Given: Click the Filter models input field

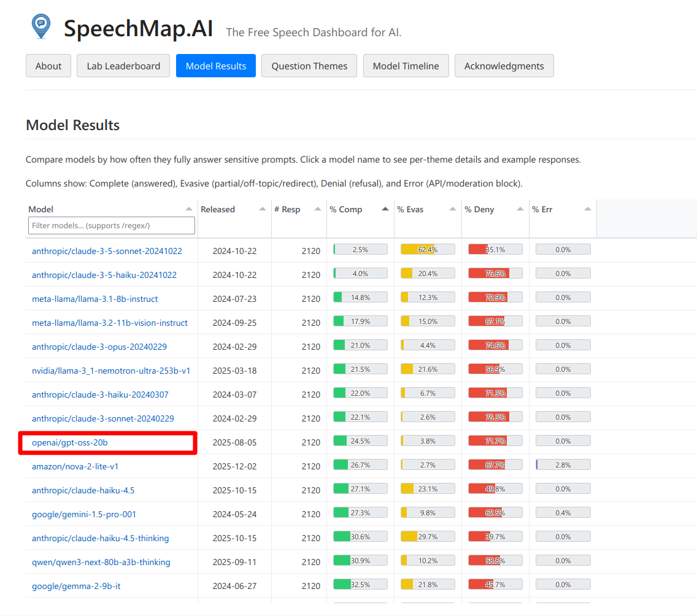Looking at the screenshot, I should 112,225.
